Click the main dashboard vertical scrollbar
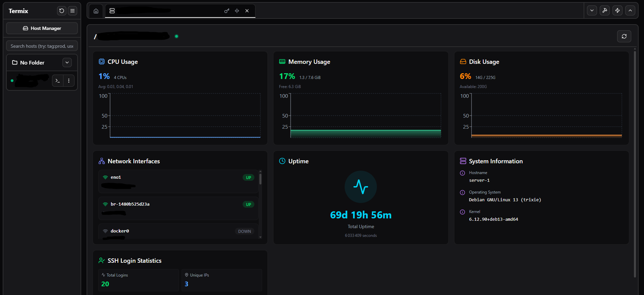Viewport: 644px width, 295px height. pyautogui.click(x=635, y=164)
